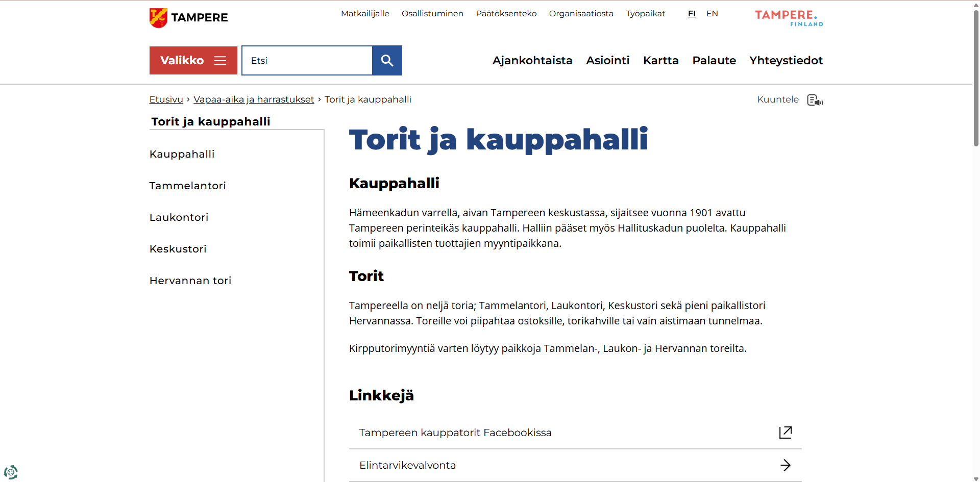Open Torit ja kauppahalli sidebar heading

(x=211, y=121)
